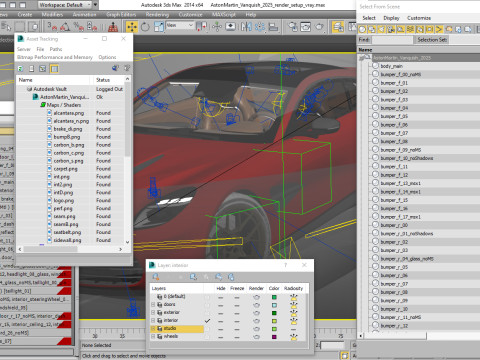
Task: Toggle Render teapot for the interior layer
Action: coord(256,321)
